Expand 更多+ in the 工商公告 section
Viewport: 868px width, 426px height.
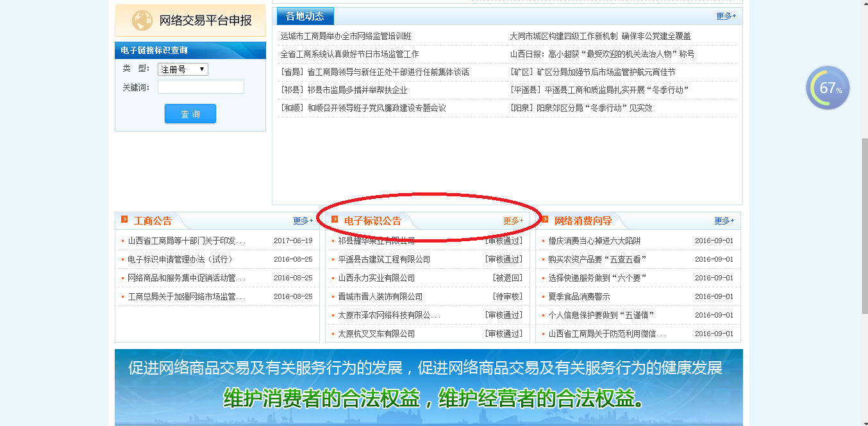point(303,221)
